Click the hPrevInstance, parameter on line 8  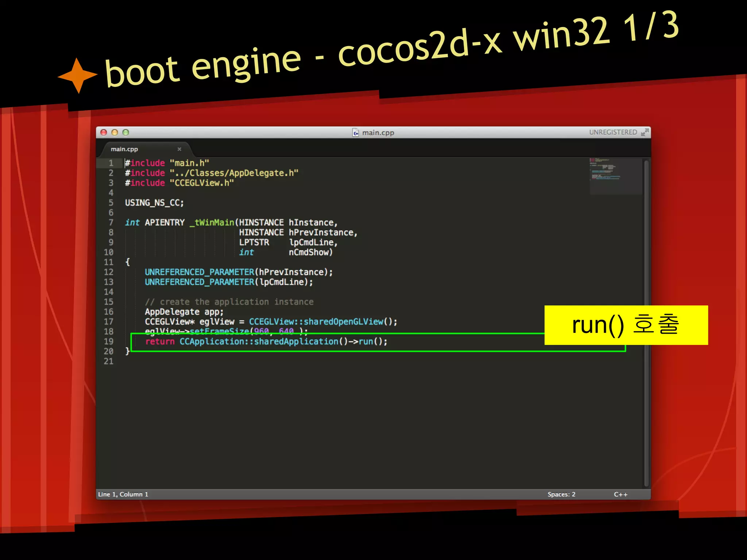(x=323, y=233)
